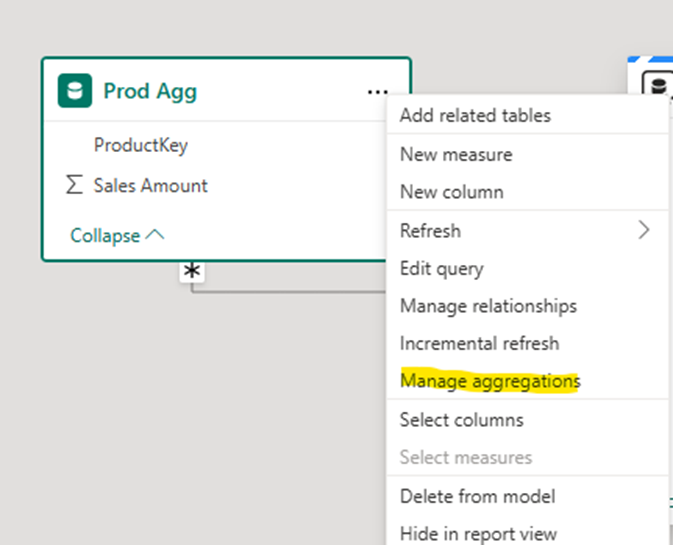The width and height of the screenshot is (673, 545).
Task: Select Hide in report view
Action: [x=478, y=533]
